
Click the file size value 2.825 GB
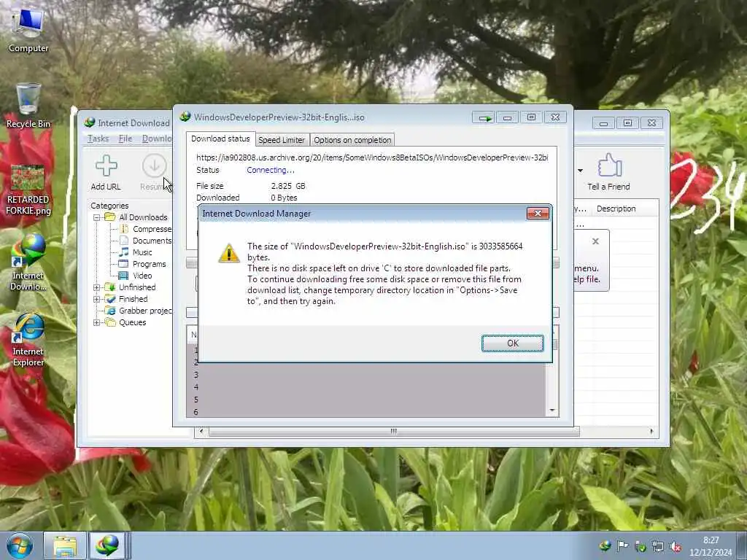point(288,186)
